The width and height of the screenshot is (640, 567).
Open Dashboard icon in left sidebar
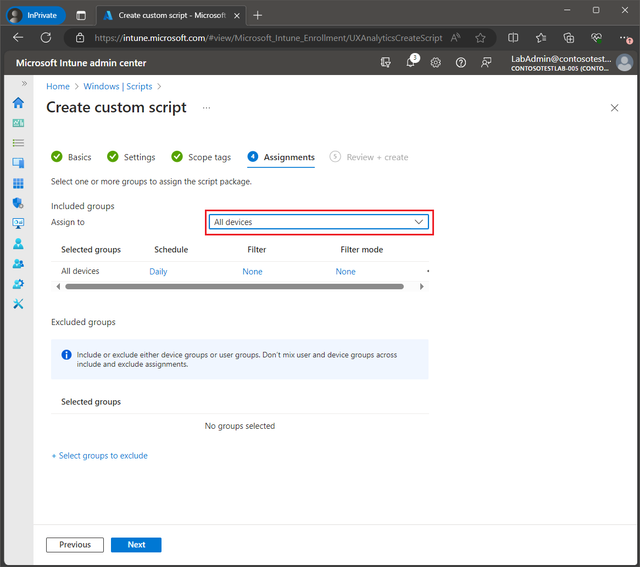(x=18, y=123)
